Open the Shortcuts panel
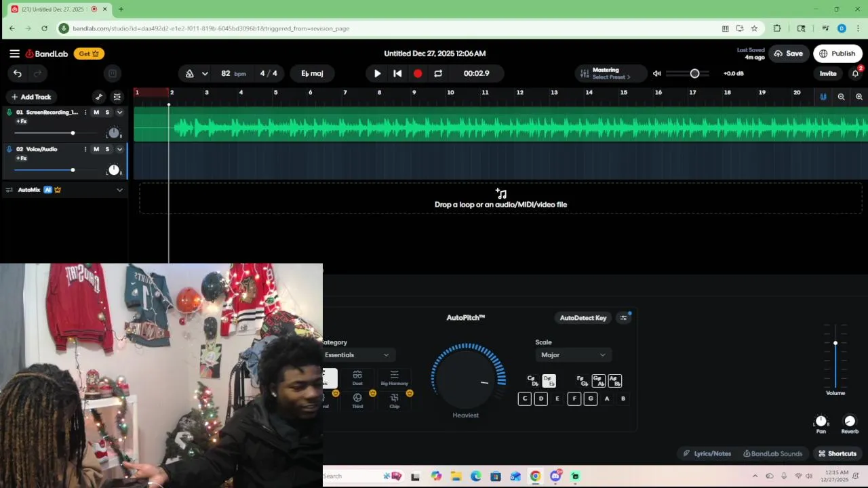Screen dimensions: 868x488 coord(837,453)
